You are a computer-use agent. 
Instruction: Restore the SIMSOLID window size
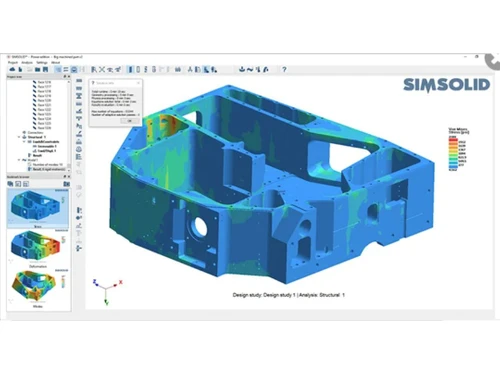tap(477, 57)
